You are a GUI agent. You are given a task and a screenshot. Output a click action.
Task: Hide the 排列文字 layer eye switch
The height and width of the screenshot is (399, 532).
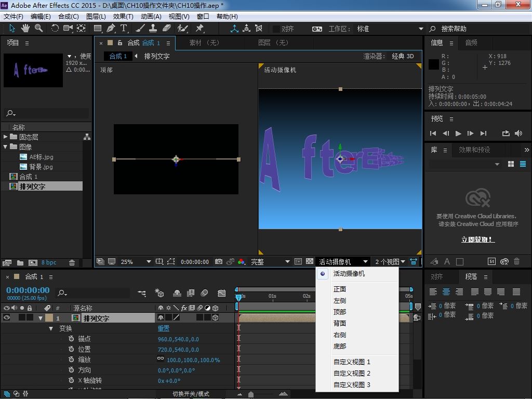pos(6,317)
